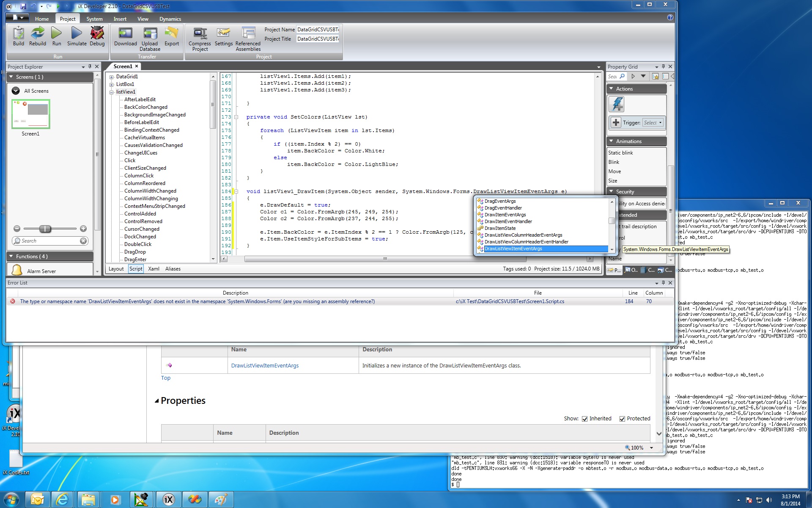Open project Settings icon
Screen dimensions: 812x508
[223, 33]
